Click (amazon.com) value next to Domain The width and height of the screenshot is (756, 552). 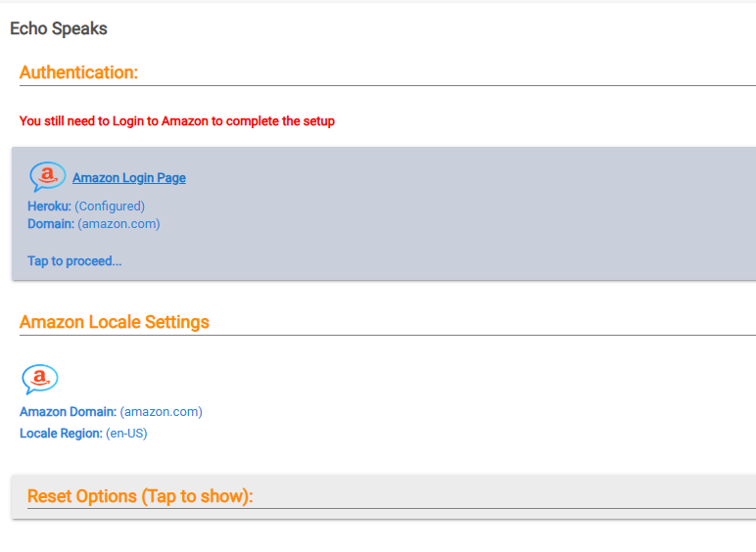click(118, 224)
